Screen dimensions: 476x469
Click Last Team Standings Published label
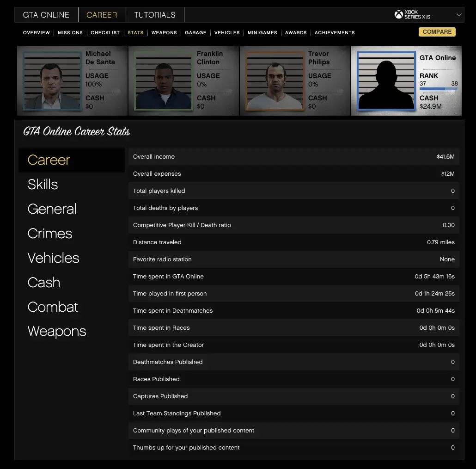(x=177, y=413)
